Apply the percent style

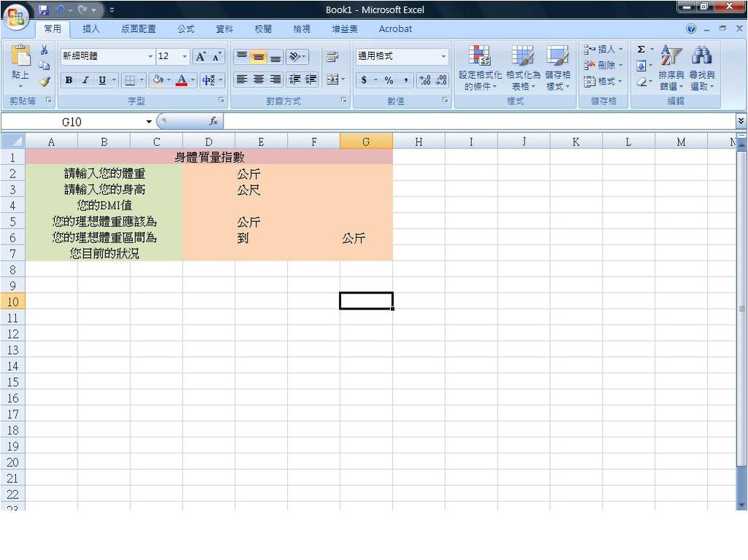point(389,80)
